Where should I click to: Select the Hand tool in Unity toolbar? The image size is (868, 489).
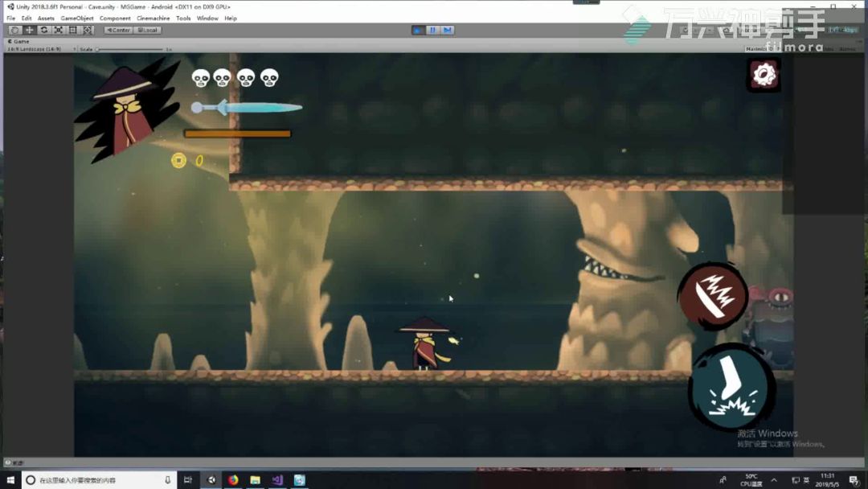tap(15, 30)
